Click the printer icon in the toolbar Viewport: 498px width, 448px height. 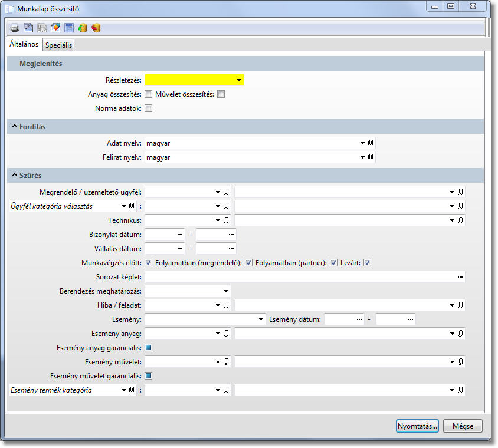pos(15,28)
